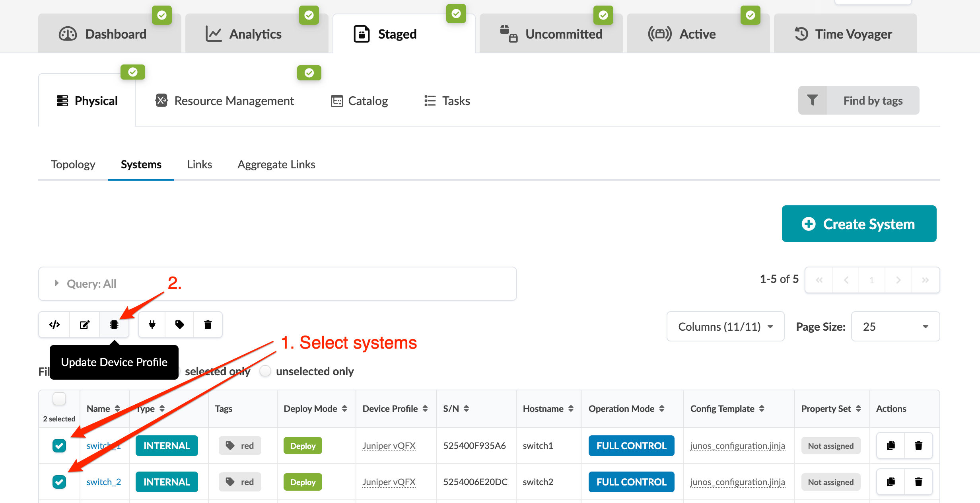This screenshot has width=980, height=503.
Task: Click the filter funnel icon beside Find by tags
Action: pos(812,100)
